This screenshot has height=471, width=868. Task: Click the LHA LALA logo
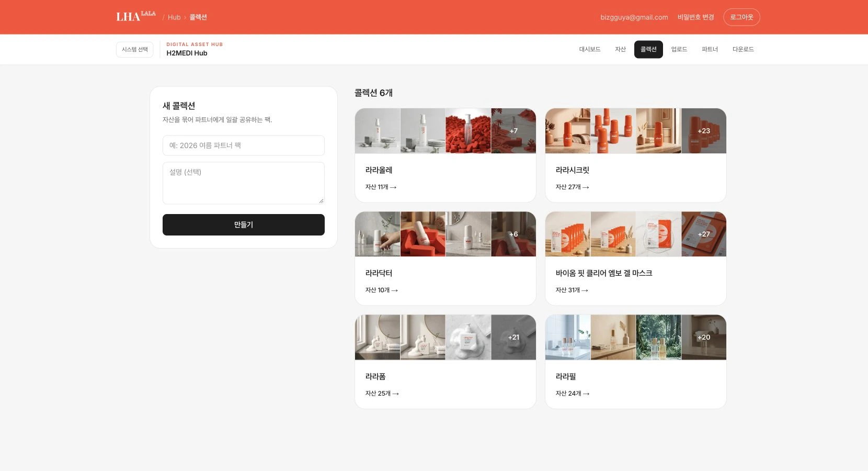[136, 16]
